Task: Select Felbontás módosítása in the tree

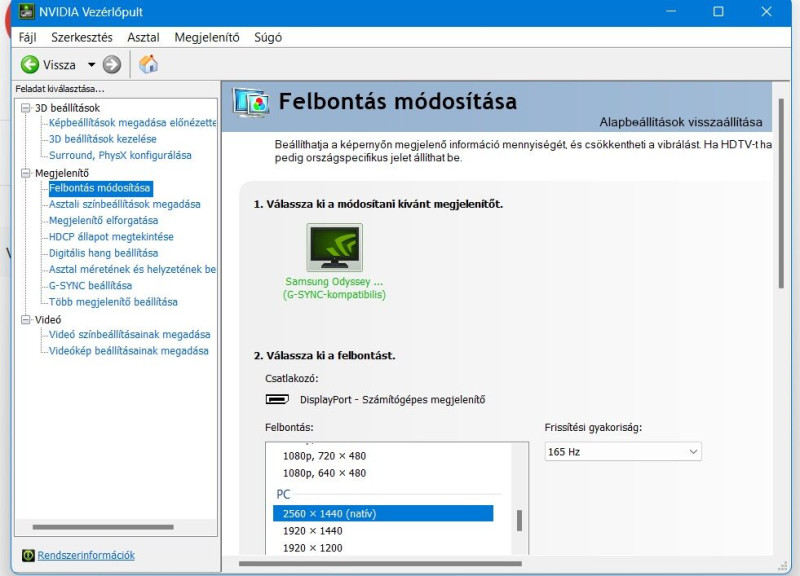Action: 99,188
